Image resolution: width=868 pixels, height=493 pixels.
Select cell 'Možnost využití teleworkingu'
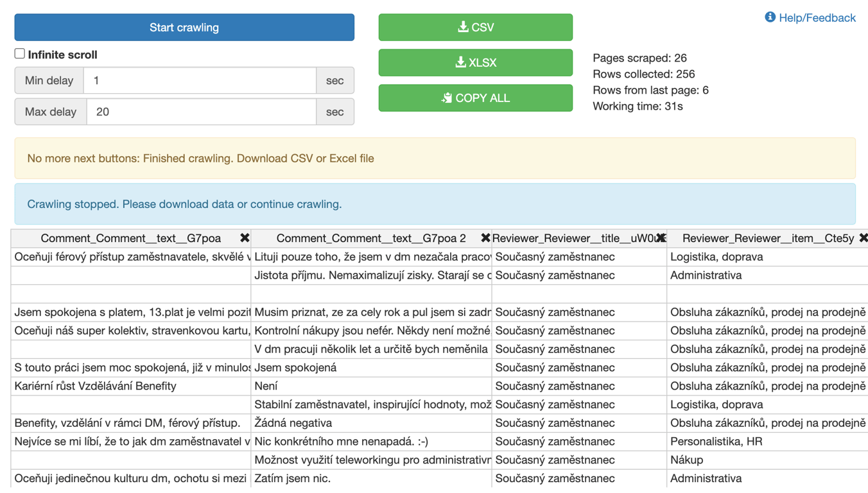coord(371,460)
